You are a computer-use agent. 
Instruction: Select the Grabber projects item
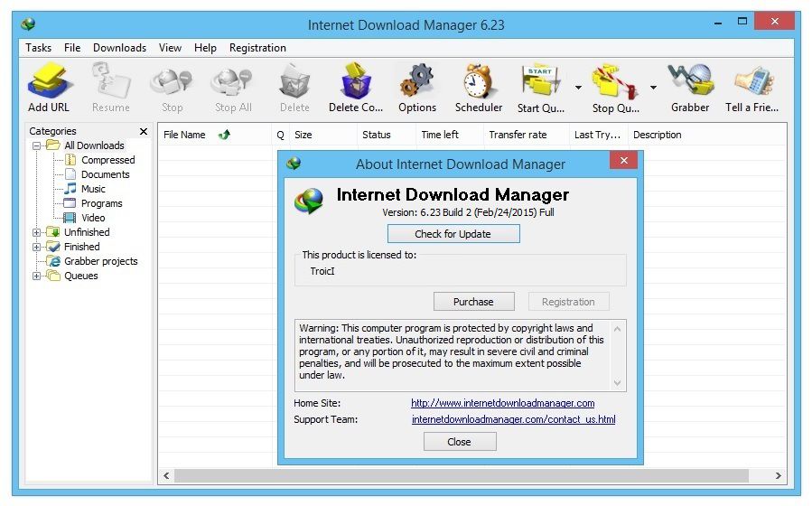click(101, 261)
